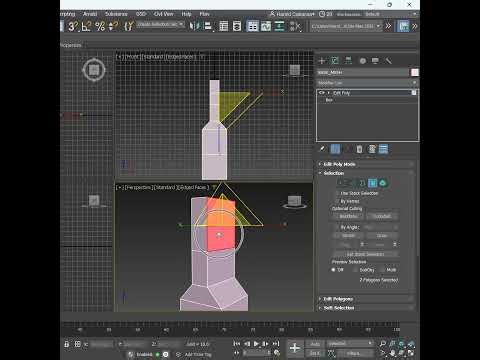Open the Civil View menu
The width and height of the screenshot is (480, 360).
(x=164, y=14)
